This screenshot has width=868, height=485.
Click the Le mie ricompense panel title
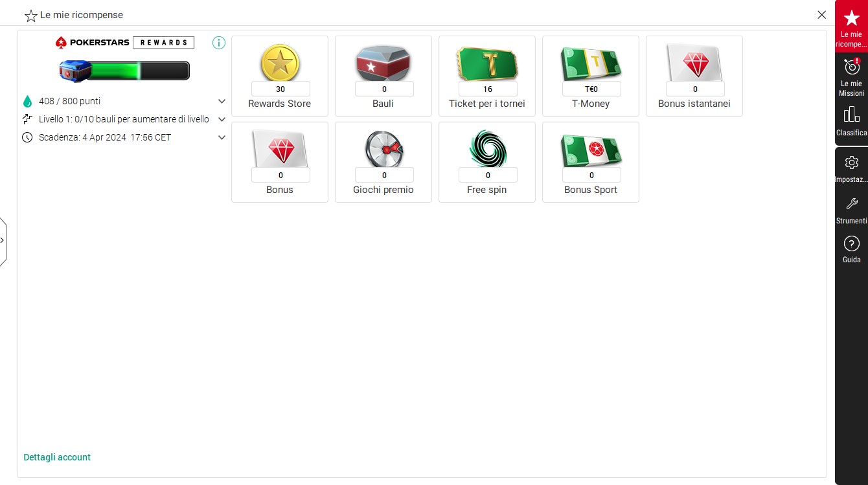(82, 15)
